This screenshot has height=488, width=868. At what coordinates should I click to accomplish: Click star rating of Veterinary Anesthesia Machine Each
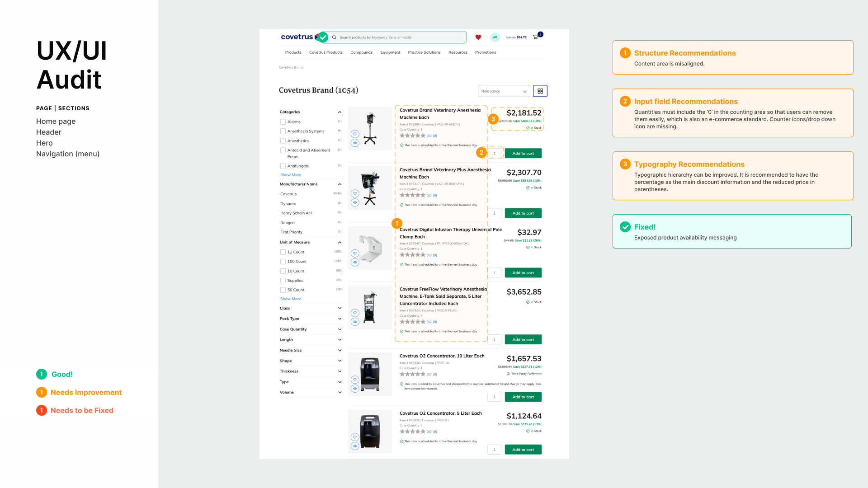(412, 136)
